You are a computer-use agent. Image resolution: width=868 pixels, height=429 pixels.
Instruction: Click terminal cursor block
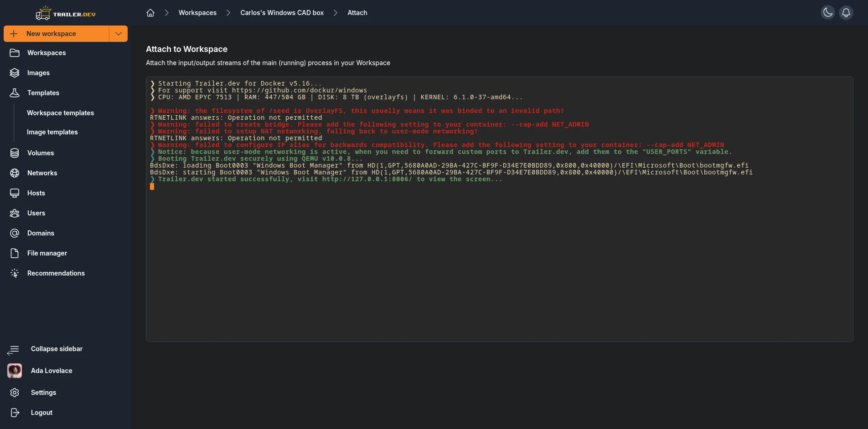pyautogui.click(x=152, y=186)
